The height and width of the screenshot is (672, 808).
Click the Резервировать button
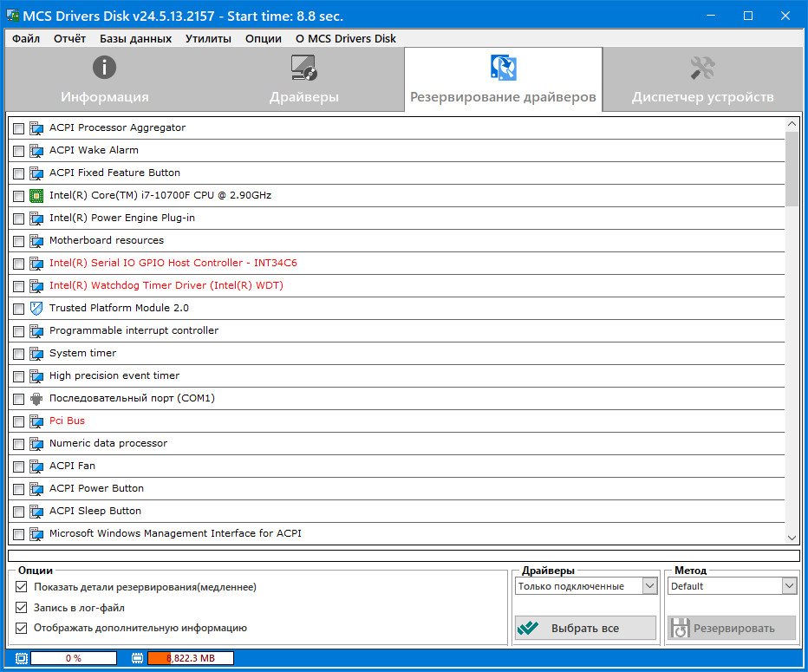[733, 628]
